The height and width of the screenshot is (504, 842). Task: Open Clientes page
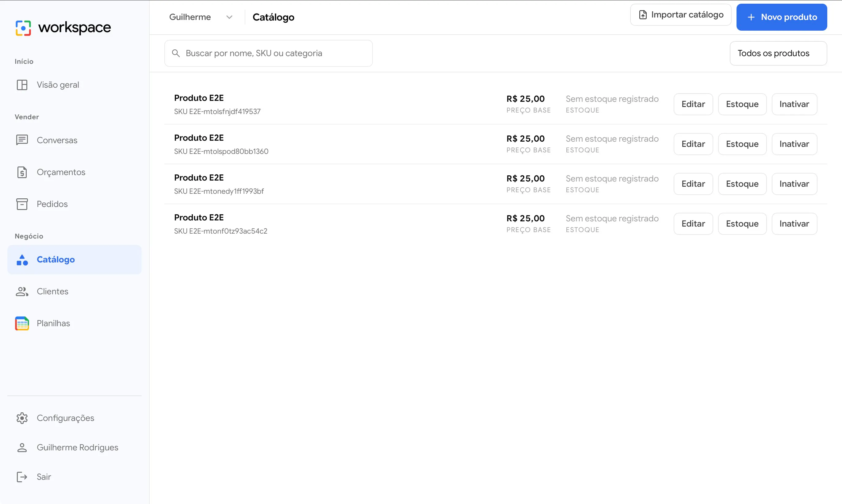[x=75, y=292]
